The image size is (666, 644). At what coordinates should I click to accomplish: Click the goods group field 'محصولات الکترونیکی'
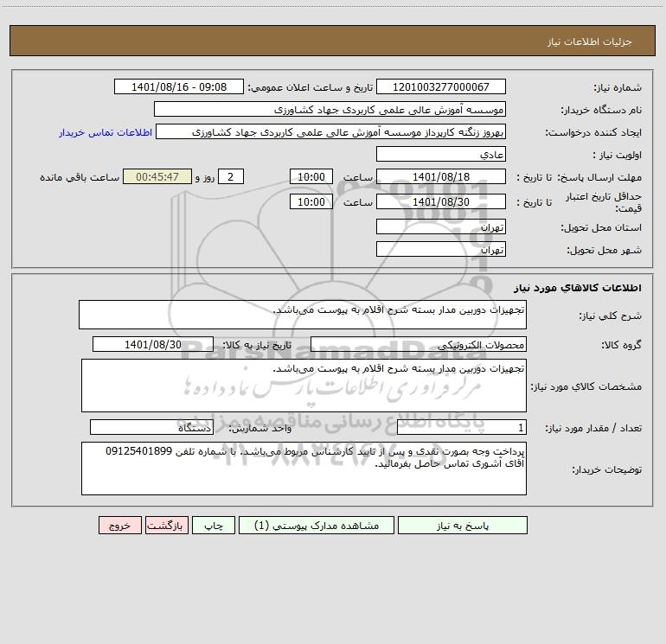(x=419, y=344)
